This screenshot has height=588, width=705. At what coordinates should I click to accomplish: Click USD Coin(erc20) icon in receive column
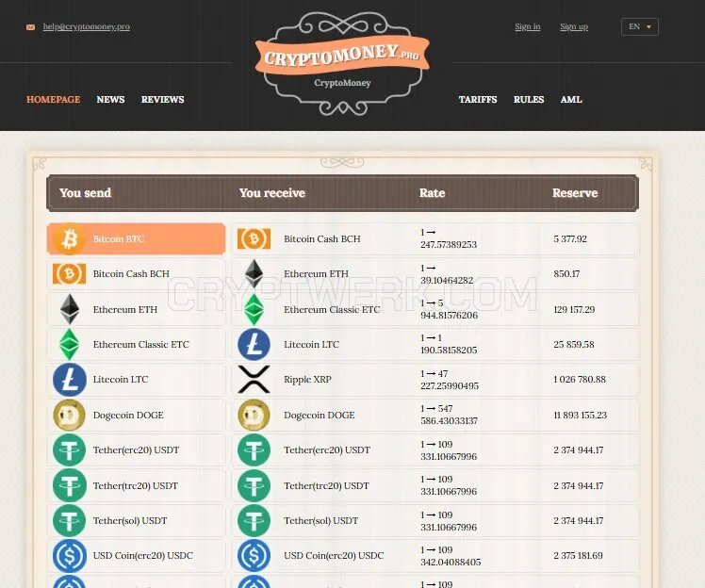point(254,556)
